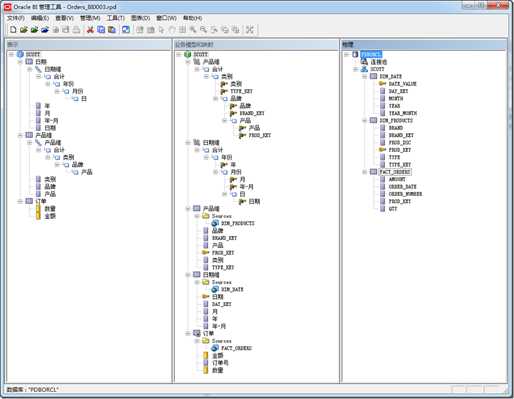Click the Copy toolbar icon
This screenshot has height=399, width=514.
101,30
